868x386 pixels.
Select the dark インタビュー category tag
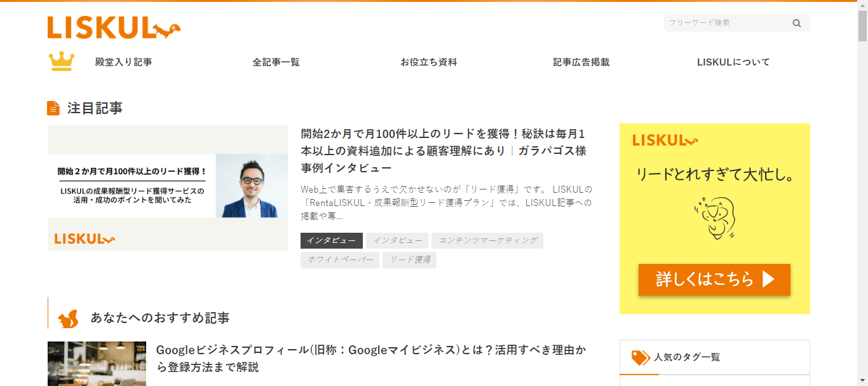point(332,240)
